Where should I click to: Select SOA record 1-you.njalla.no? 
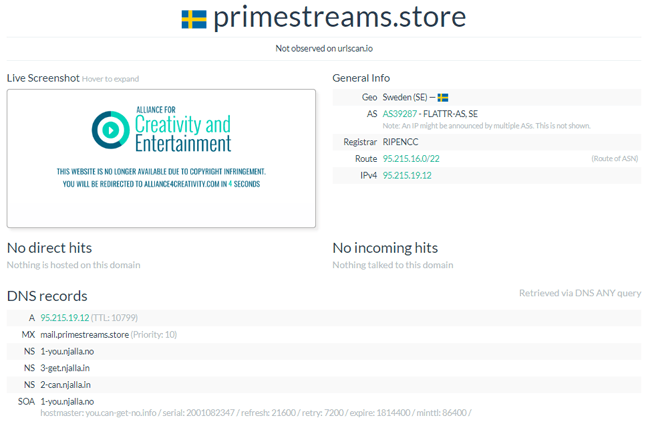pyautogui.click(x=67, y=402)
